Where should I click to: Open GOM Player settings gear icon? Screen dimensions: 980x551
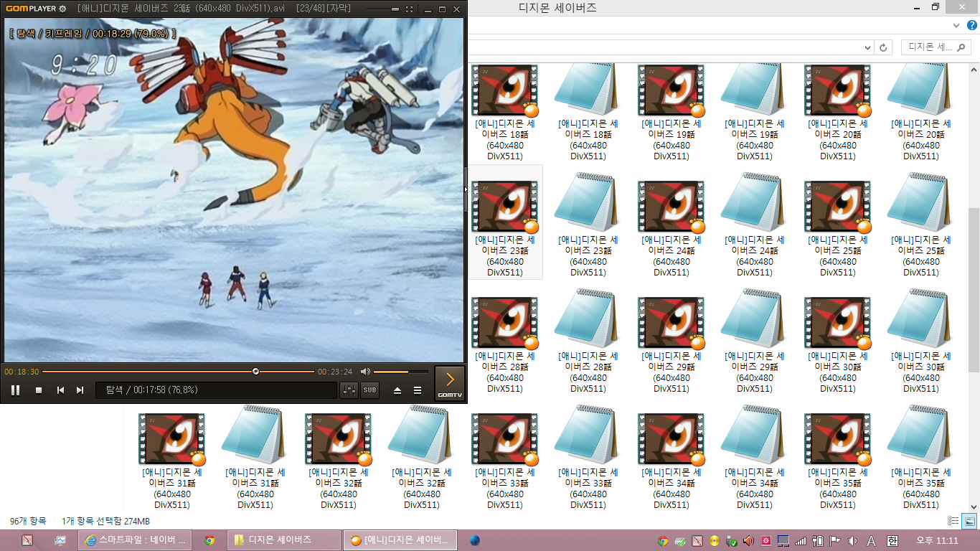pos(62,9)
